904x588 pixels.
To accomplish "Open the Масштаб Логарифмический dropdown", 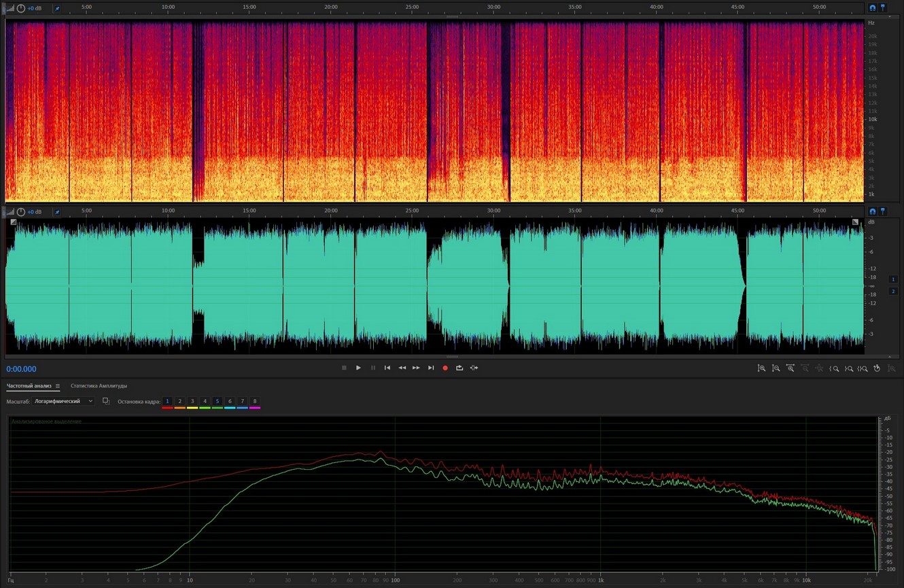I will click(64, 402).
